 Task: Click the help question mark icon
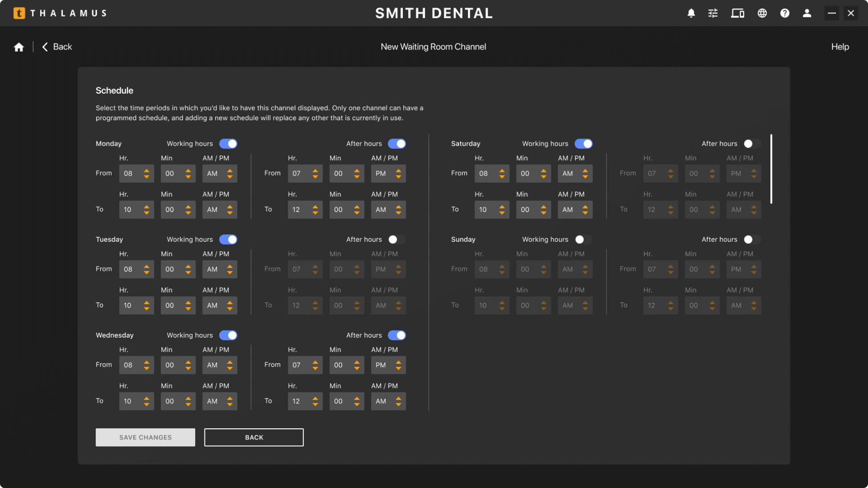[785, 13]
